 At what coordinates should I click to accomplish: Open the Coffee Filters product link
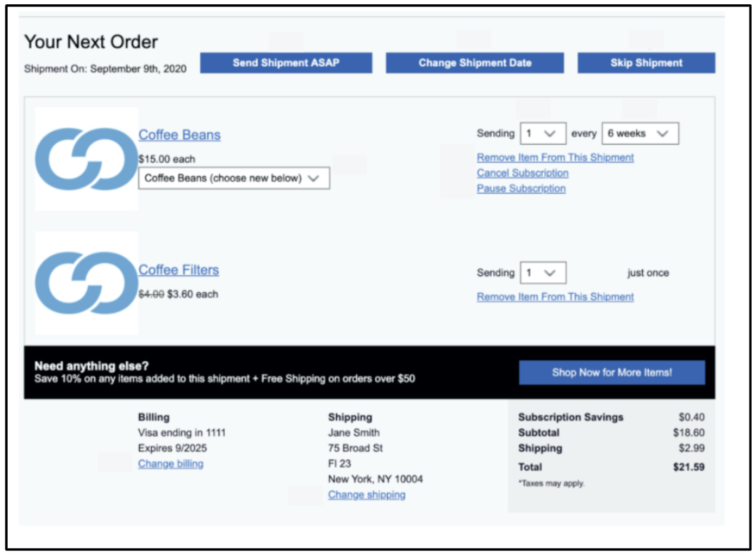click(179, 270)
